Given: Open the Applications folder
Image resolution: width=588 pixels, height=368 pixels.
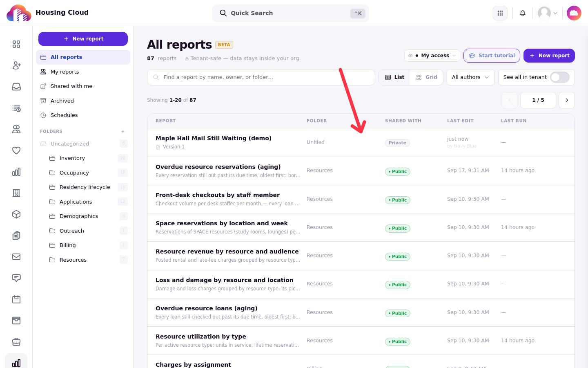Looking at the screenshot, I should (x=88, y=202).
